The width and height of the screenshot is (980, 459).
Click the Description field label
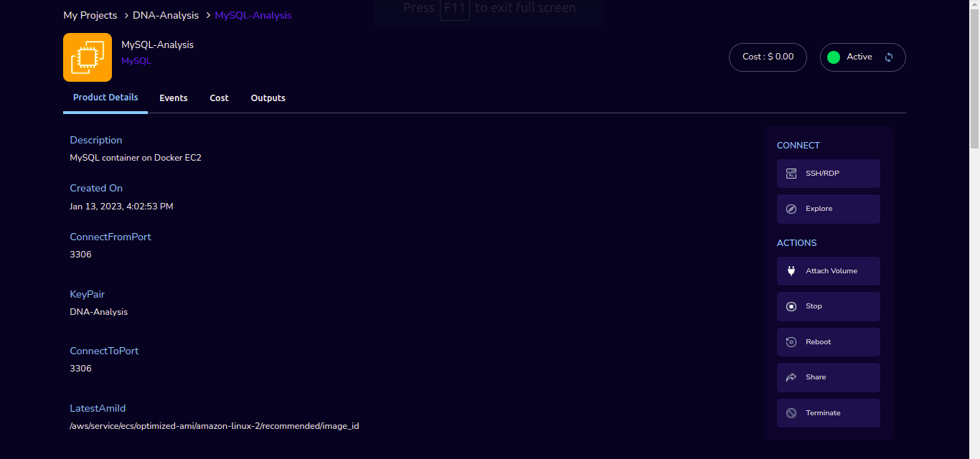(96, 141)
